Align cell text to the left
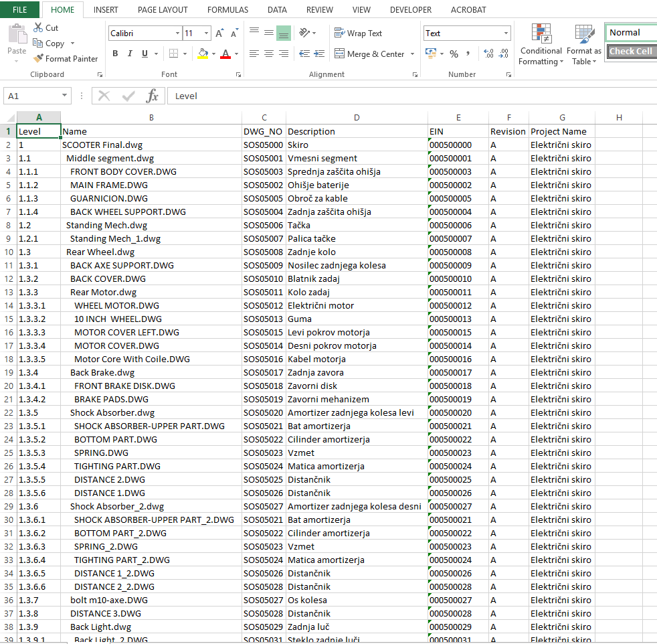This screenshot has width=657, height=644. 254,54
